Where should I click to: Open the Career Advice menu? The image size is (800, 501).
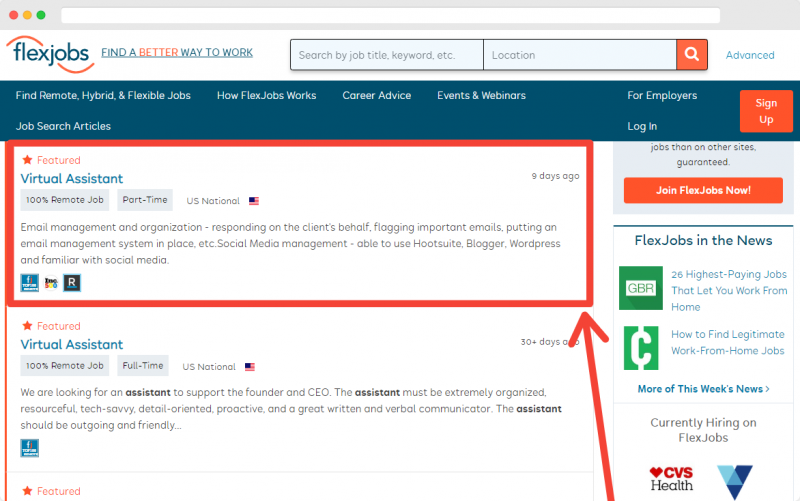(x=377, y=95)
